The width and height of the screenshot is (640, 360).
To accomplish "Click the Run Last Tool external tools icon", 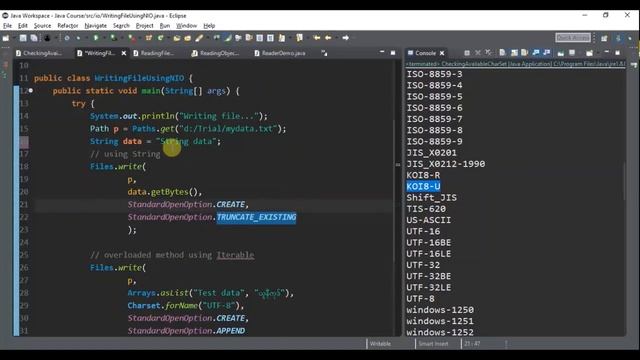I will click(131, 38).
